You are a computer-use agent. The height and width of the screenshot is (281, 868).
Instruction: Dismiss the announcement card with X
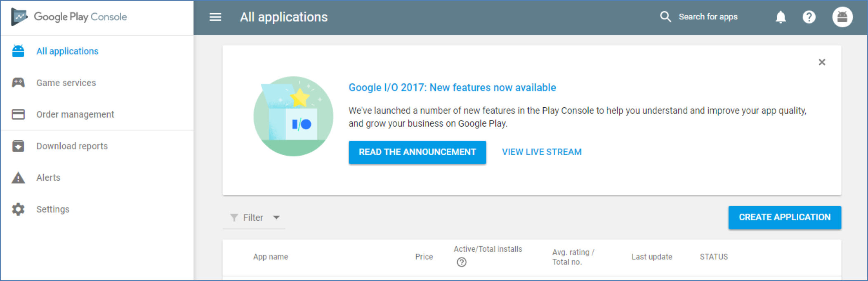(x=822, y=62)
